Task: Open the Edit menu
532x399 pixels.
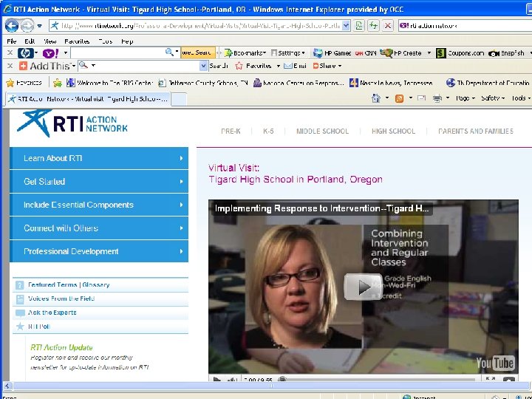Action: click(30, 41)
